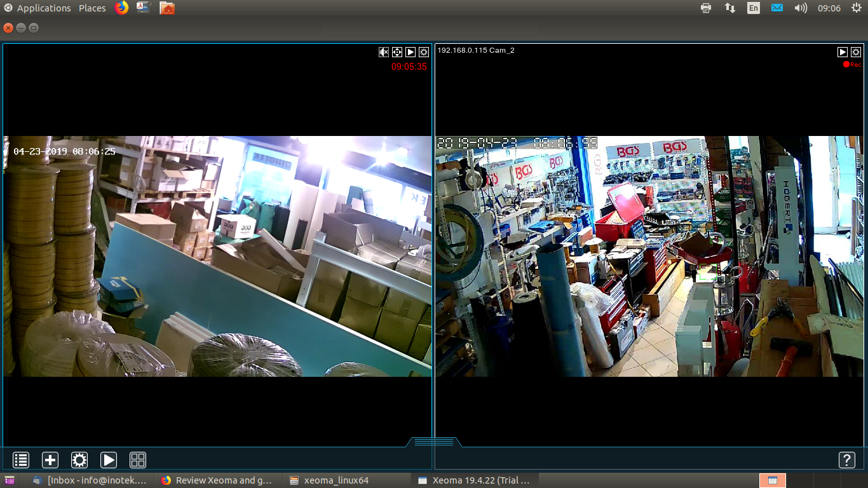Open the file manager home folder launcher
The width and height of the screenshot is (868, 488).
click(x=167, y=8)
